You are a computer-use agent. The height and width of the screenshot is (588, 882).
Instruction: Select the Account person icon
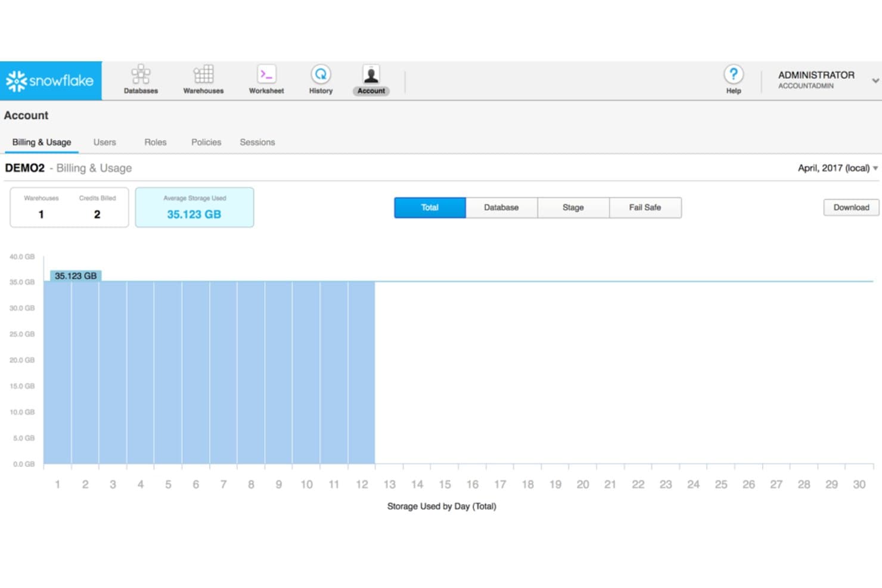(371, 74)
